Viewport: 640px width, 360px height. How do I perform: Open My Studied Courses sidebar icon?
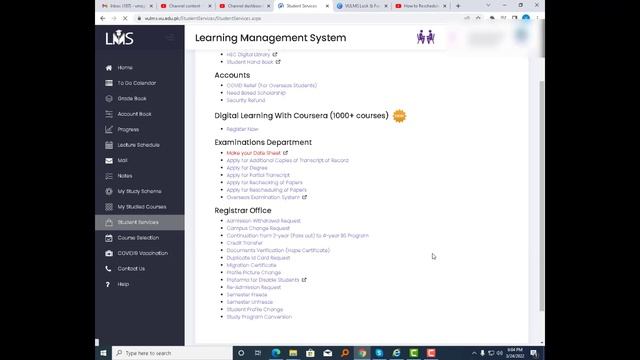(x=109, y=207)
